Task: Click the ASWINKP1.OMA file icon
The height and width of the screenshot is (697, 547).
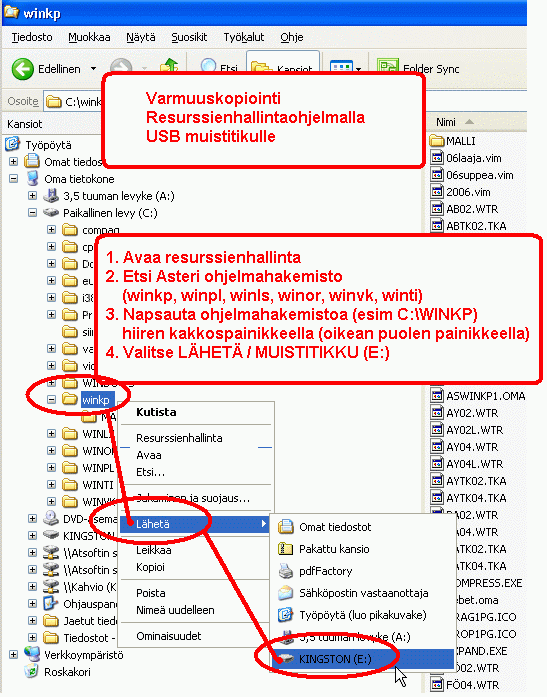Action: tap(437, 396)
